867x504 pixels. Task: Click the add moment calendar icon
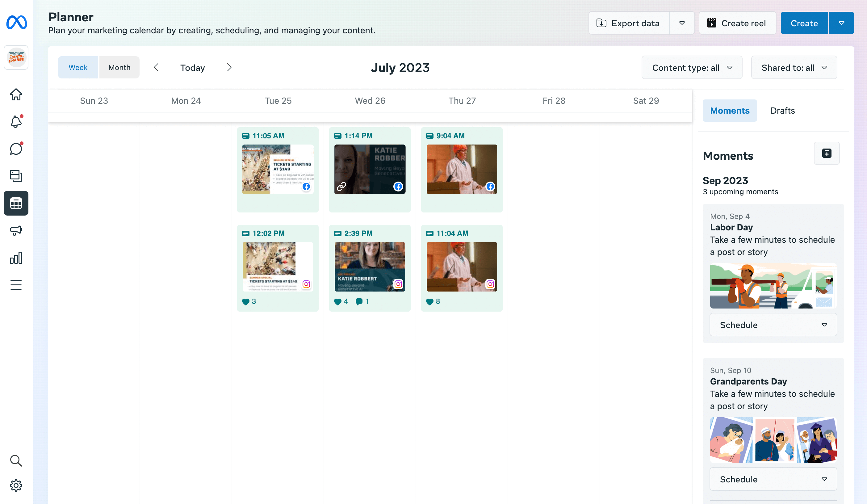(x=827, y=153)
